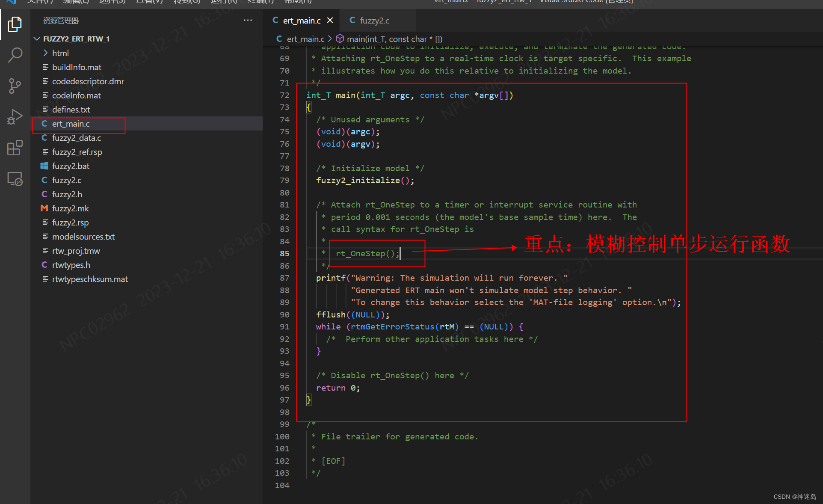Viewport: 823px width, 504px height.
Task: Click the Windows icon of fuzzy2.bat
Action: click(44, 166)
